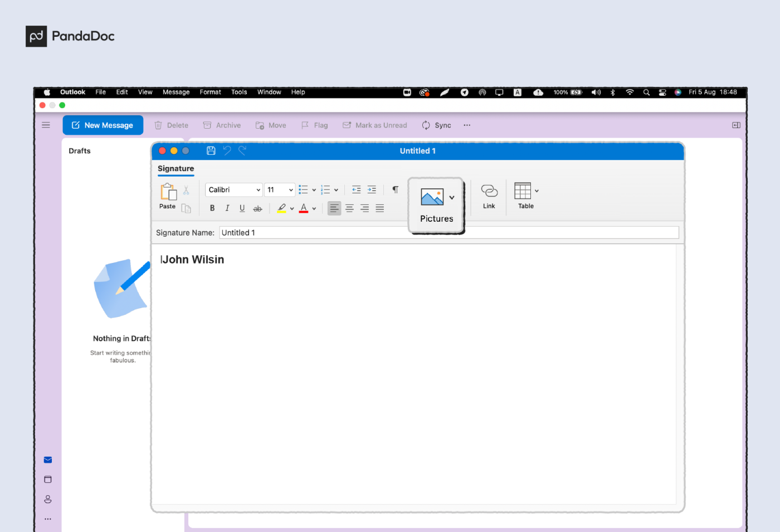Image resolution: width=780 pixels, height=532 pixels.
Task: Click the Bluetooth icon in menu bar
Action: (613, 92)
